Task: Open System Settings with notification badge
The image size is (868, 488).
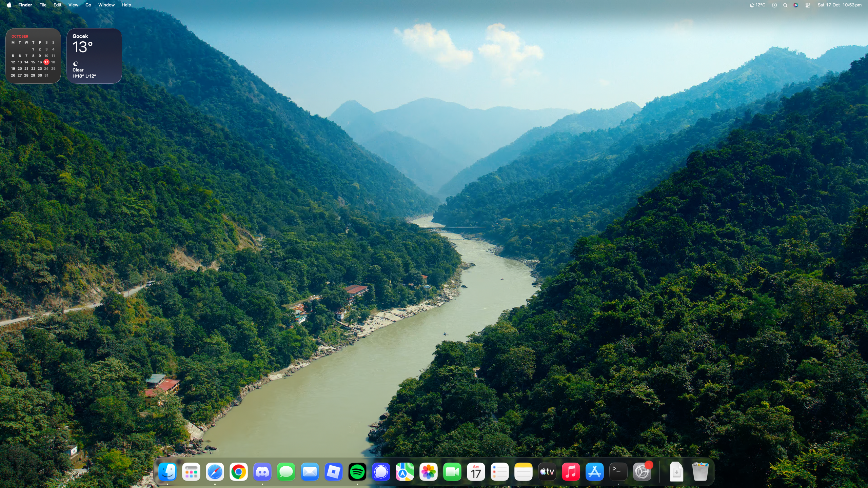Action: pyautogui.click(x=642, y=472)
